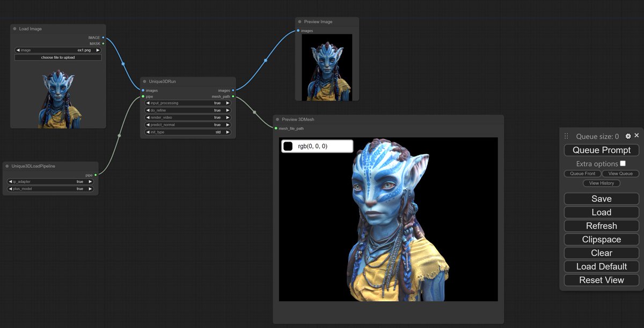Toggle the render_video option
Image resolution: width=644 pixels, height=328 pixels.
coord(188,117)
